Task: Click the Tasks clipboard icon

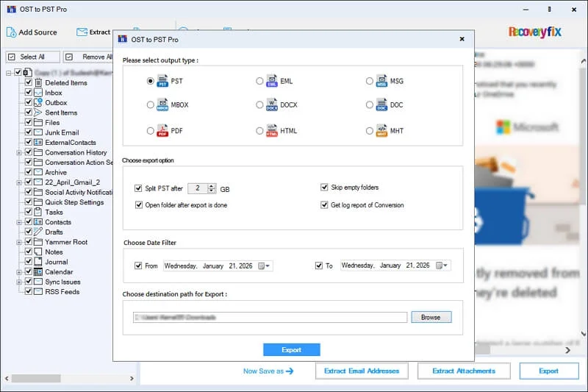Action: 38,212
